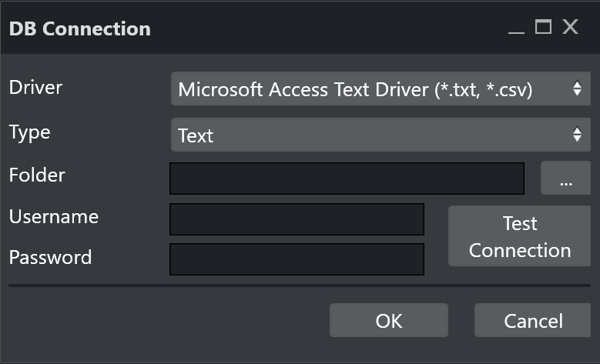This screenshot has width=600, height=364.
Task: Click the DB Connection title bar text
Action: tap(79, 29)
